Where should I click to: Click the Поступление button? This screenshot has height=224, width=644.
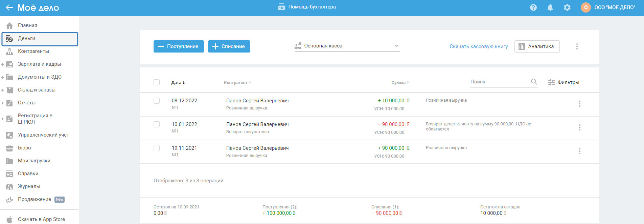[x=179, y=46]
